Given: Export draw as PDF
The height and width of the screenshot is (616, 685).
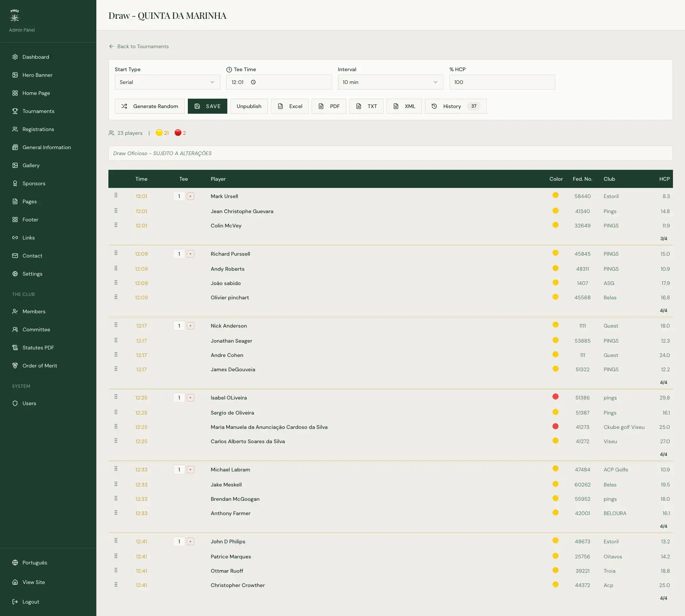Looking at the screenshot, I should [x=329, y=106].
